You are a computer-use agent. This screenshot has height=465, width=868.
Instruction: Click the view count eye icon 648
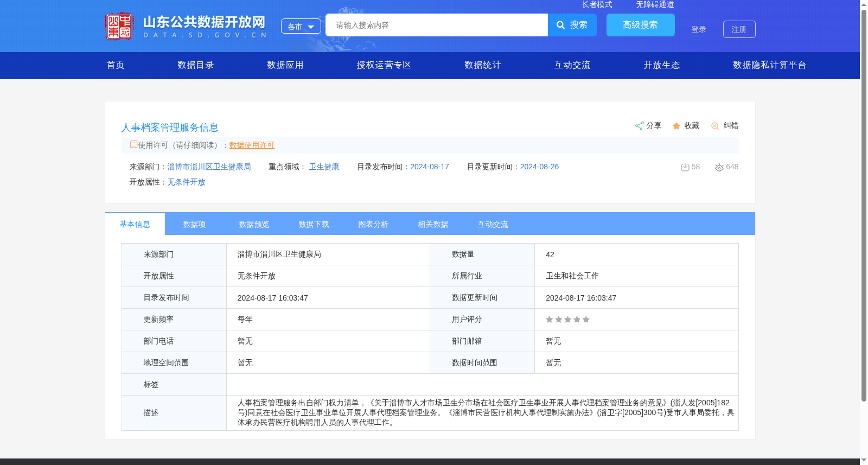[719, 167]
